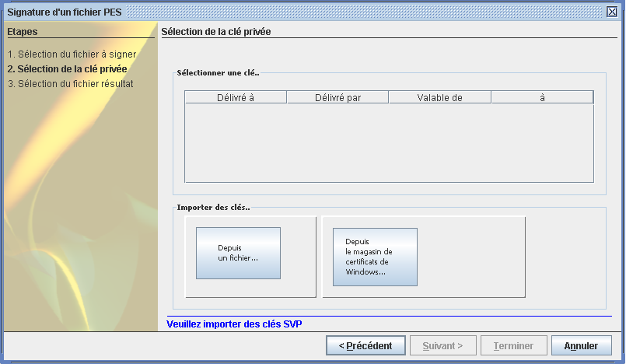Click the Sélection de la clé privée page title

click(215, 32)
